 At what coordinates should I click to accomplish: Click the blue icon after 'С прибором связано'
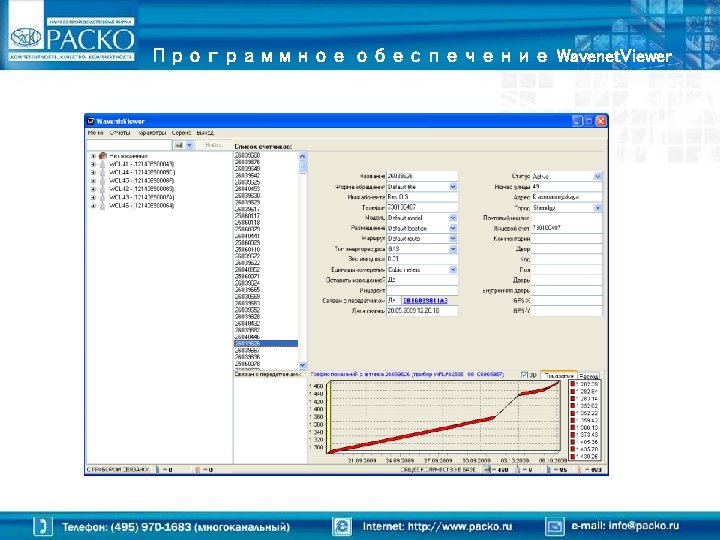158,470
